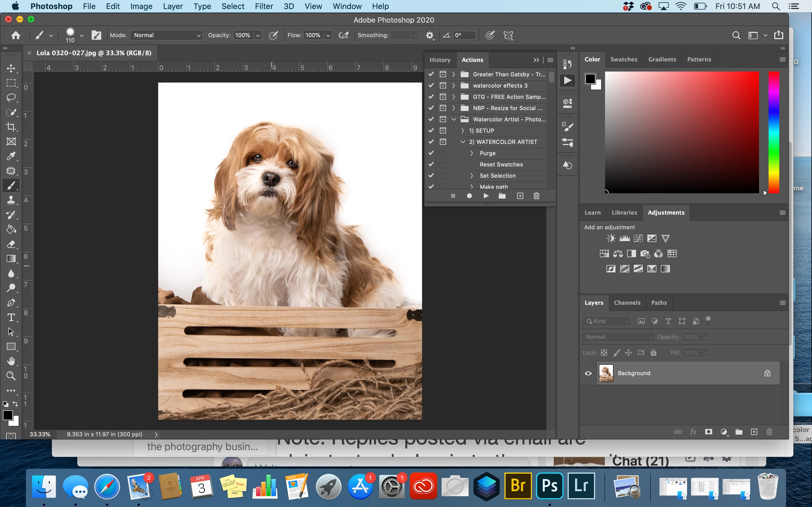Hide the Background layer visibility eye
This screenshot has width=812, height=507.
[588, 373]
